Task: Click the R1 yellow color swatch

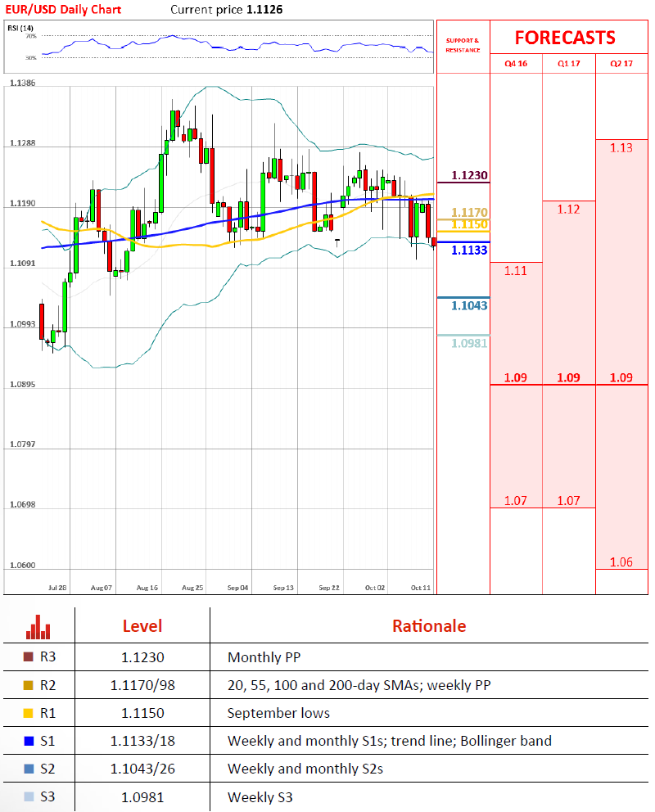Action: (29, 713)
